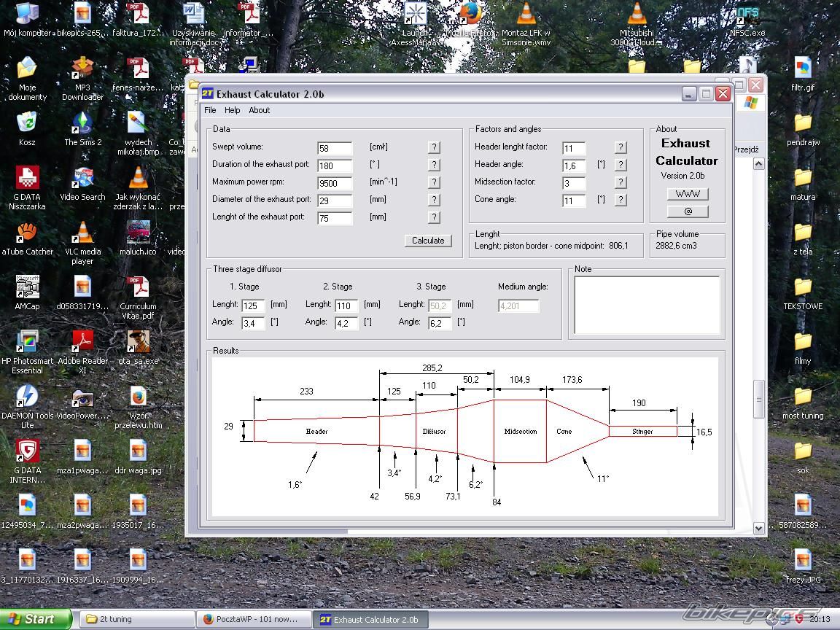Click inside the Note text area
Image resolution: width=840 pixels, height=630 pixels.
point(647,305)
